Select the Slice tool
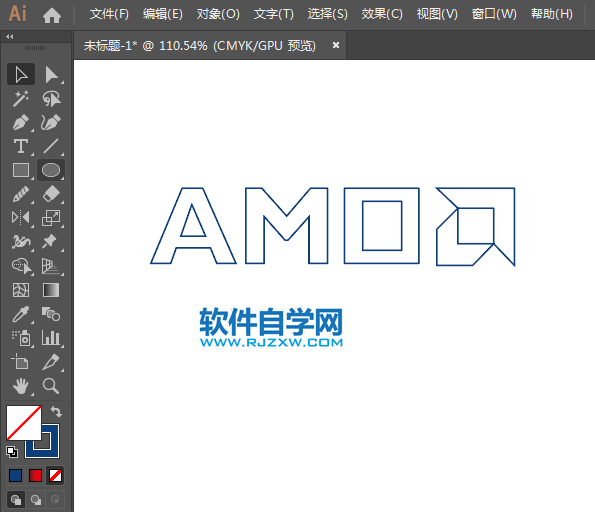 click(51, 362)
